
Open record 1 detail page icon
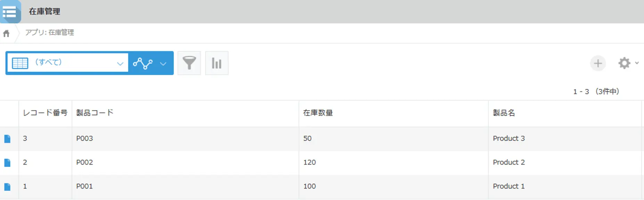click(7, 186)
